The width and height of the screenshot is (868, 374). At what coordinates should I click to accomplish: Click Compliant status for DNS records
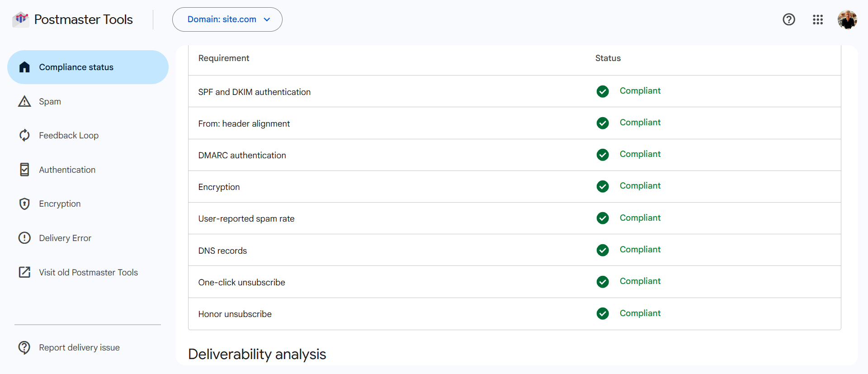coord(640,250)
